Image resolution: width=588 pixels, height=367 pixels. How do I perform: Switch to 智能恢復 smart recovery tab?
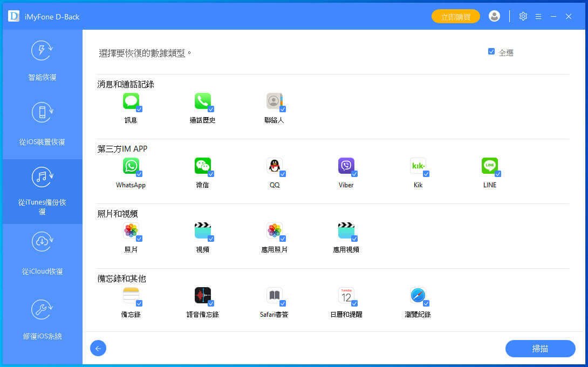[x=42, y=61]
